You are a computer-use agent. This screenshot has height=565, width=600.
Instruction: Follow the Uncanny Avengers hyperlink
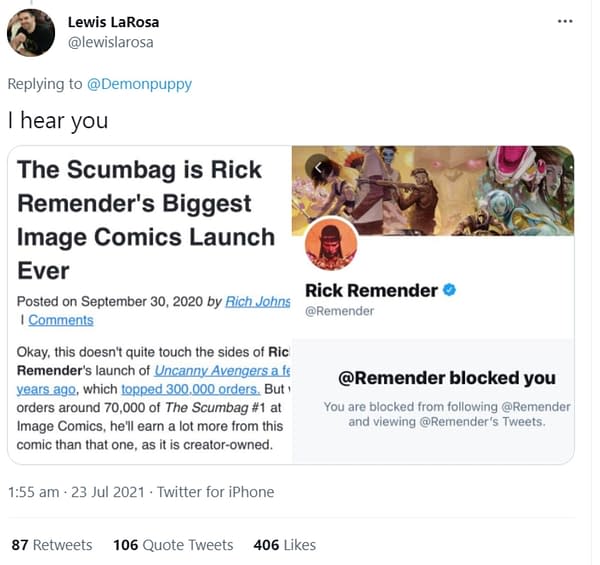222,370
